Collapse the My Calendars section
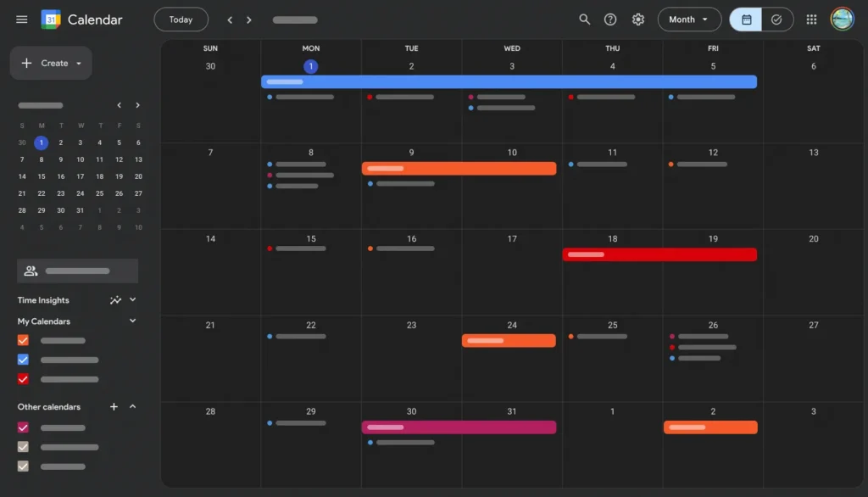 [132, 321]
